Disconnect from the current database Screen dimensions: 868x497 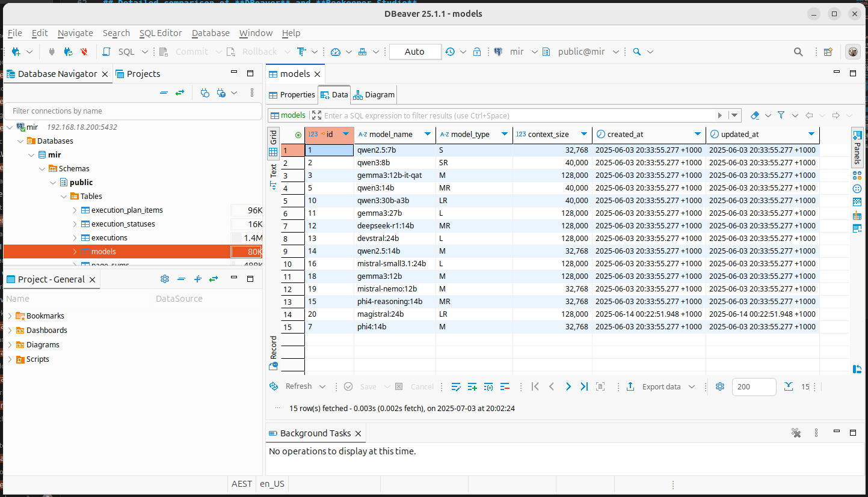point(84,52)
